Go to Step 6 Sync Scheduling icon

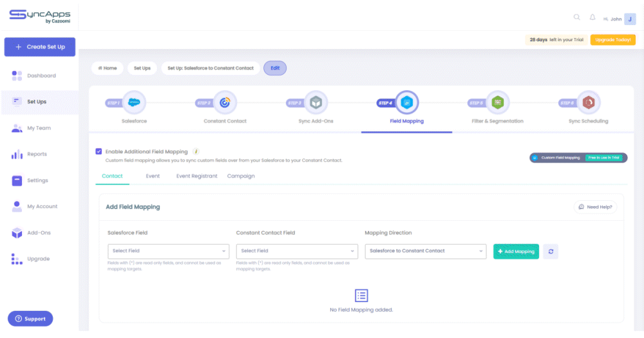click(589, 102)
